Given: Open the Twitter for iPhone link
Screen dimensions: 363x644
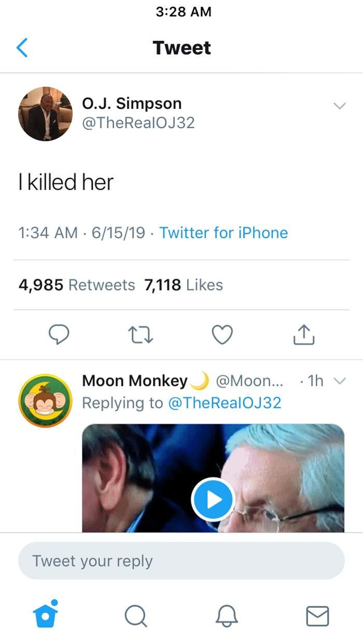Looking at the screenshot, I should pos(224,233).
